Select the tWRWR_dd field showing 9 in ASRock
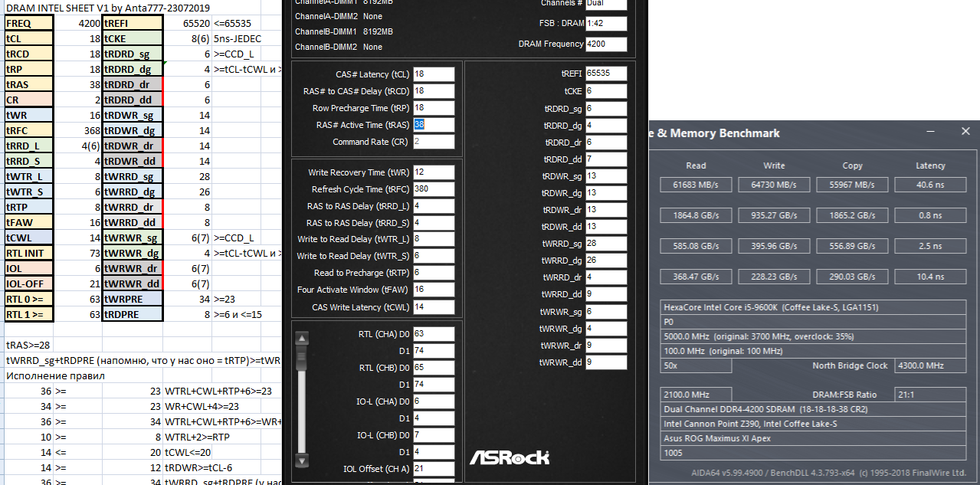 click(x=606, y=362)
